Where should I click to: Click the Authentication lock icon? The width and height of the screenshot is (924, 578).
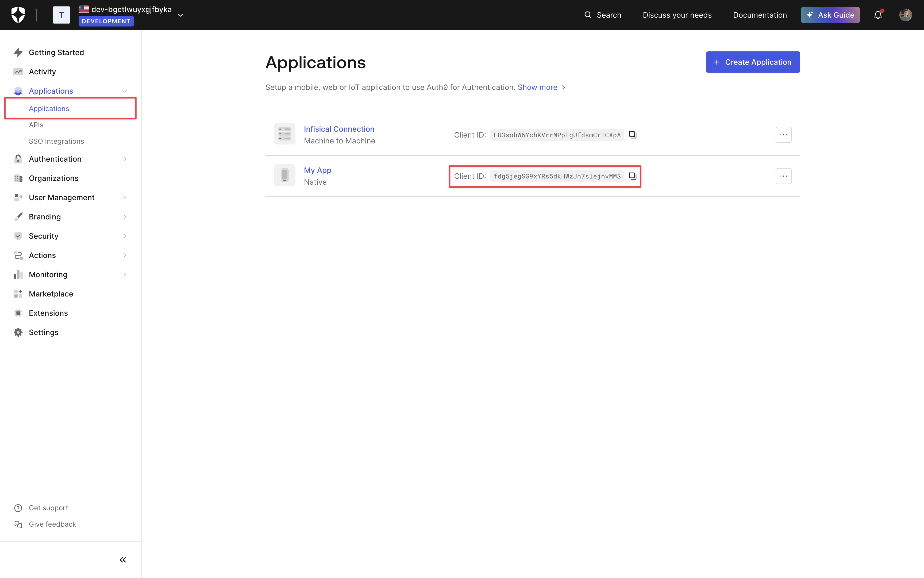[18, 159]
